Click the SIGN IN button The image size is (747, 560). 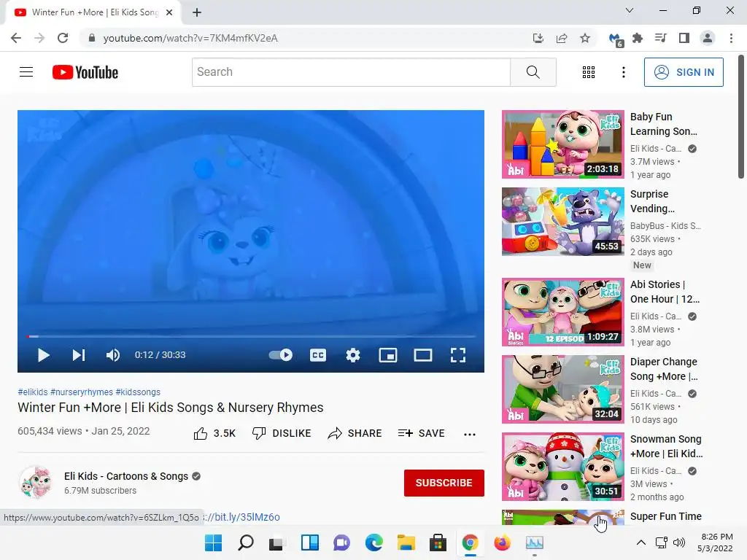tap(684, 72)
